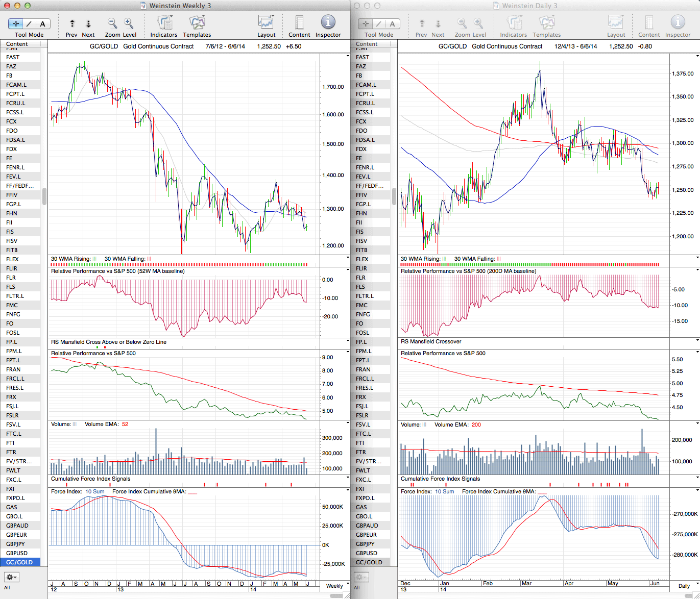Open Templates in the Weekly window toolbar
This screenshot has width=700, height=599.
[197, 23]
